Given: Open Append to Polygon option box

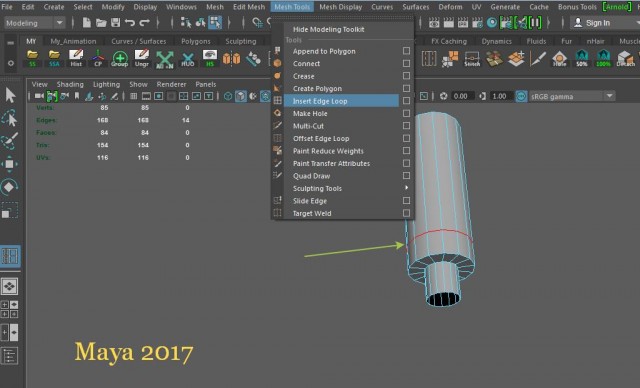Looking at the screenshot, I should (x=406, y=51).
